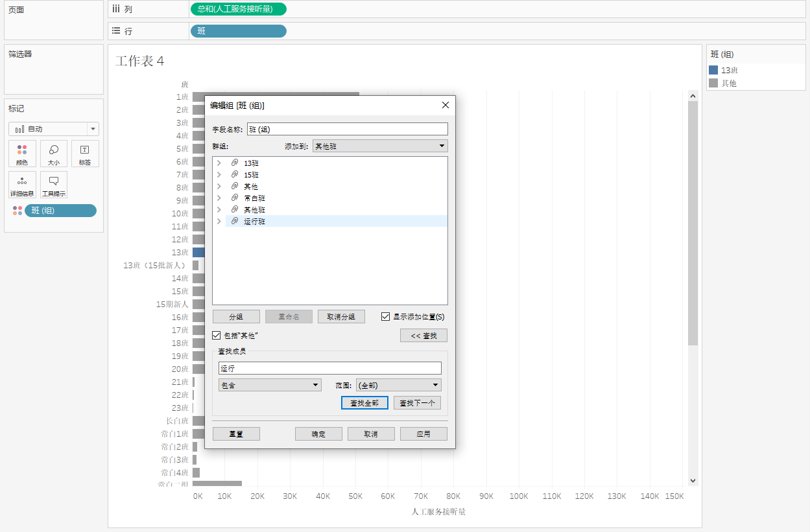The height and width of the screenshot is (532, 810).
Task: Expand the 其他班 group
Action: tap(219, 209)
